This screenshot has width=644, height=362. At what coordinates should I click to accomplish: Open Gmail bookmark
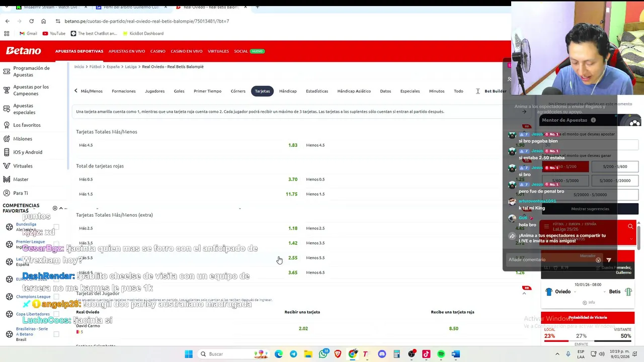(28, 33)
